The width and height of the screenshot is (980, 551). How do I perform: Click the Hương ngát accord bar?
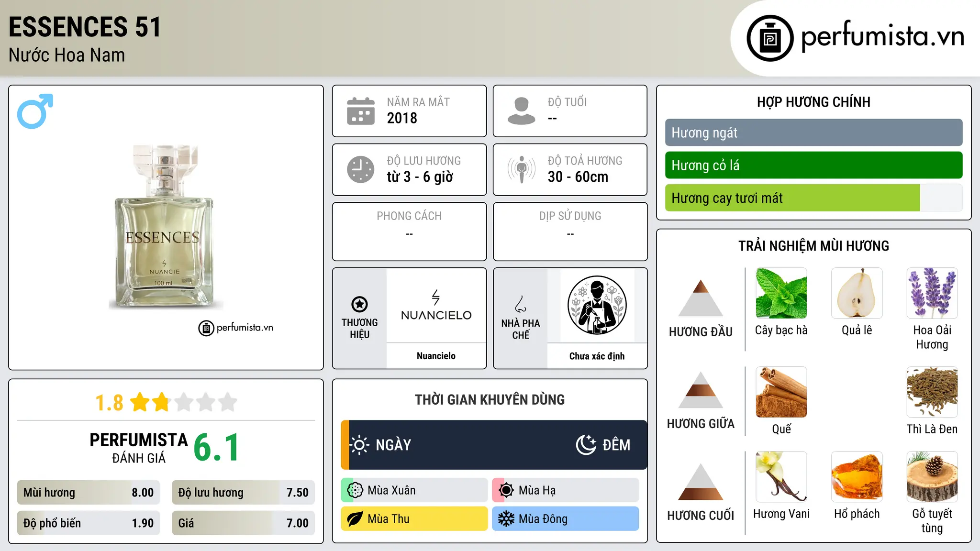813,132
